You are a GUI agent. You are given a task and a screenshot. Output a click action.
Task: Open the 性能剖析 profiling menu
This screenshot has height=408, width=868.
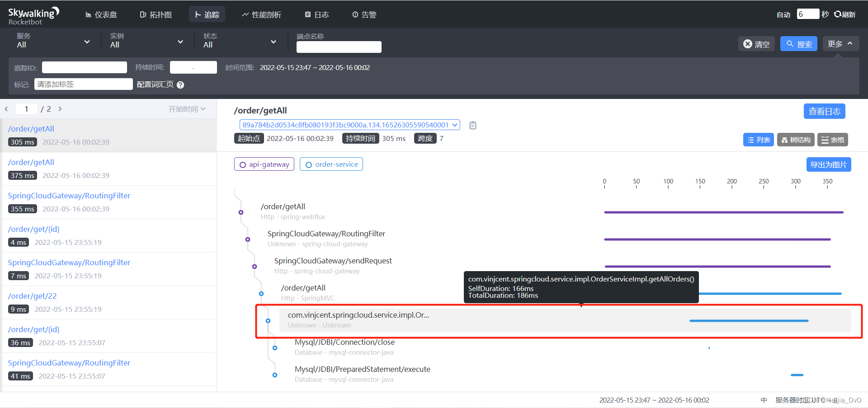262,14
